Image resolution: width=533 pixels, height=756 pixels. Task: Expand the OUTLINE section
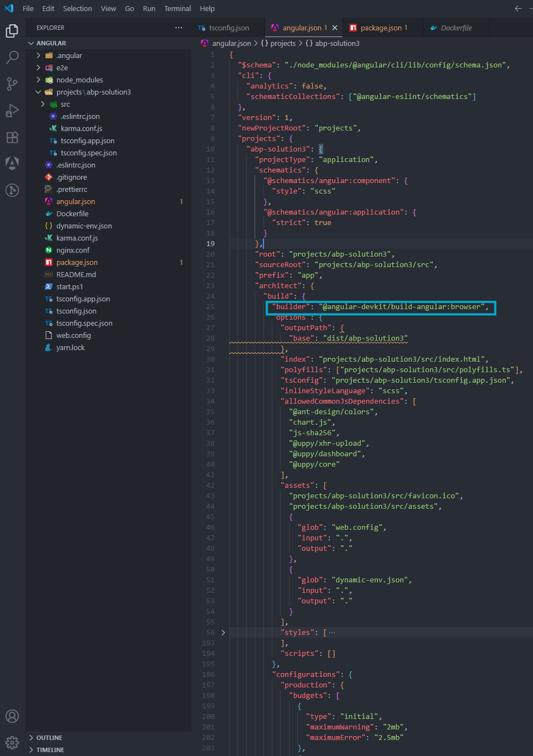[x=49, y=738]
